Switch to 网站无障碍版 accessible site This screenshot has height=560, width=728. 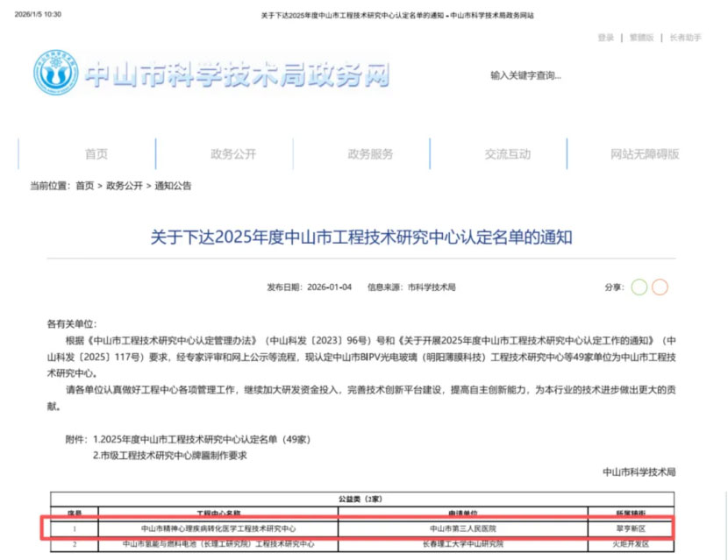click(x=645, y=154)
